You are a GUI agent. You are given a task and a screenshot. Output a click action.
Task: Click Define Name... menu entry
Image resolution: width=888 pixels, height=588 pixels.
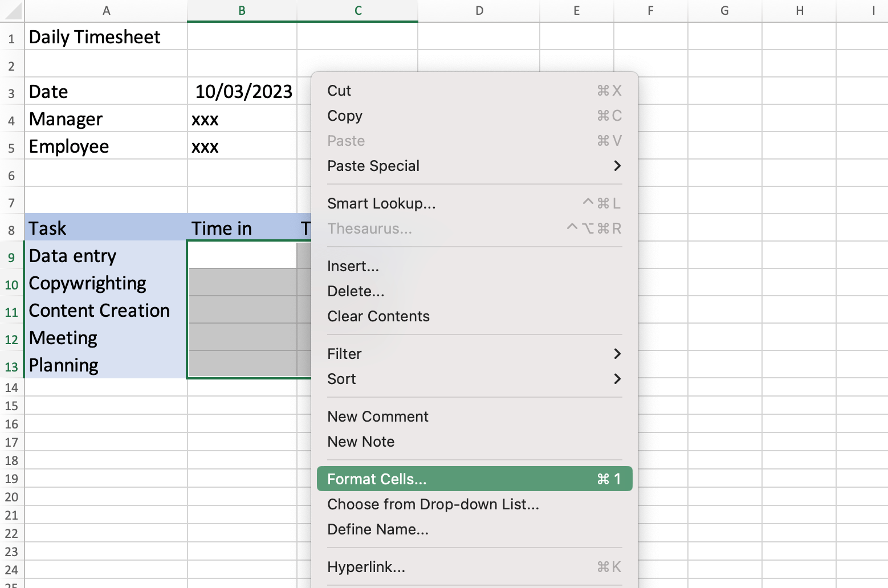click(378, 529)
